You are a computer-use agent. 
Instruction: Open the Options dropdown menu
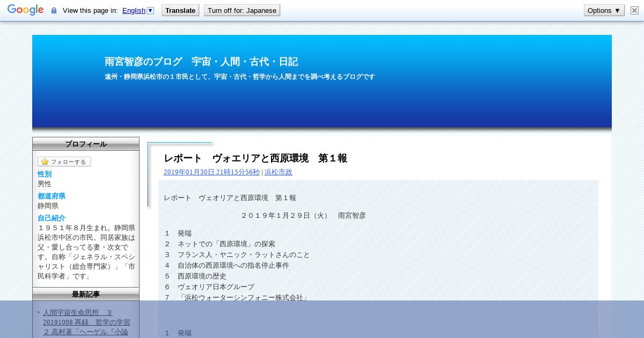coord(604,10)
